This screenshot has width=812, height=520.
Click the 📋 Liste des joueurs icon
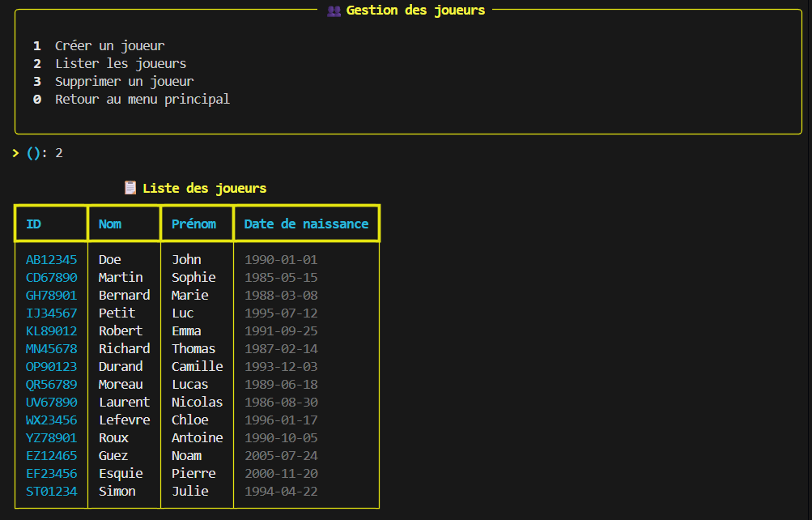[x=130, y=187]
